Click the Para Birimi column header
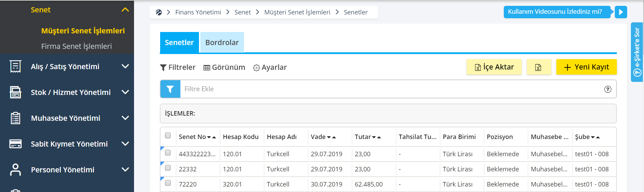This screenshot has height=192, width=644. (459, 137)
